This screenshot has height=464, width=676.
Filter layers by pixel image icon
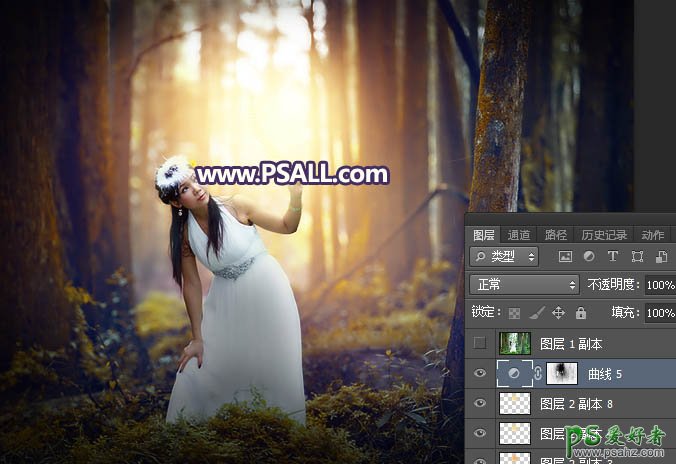point(566,257)
